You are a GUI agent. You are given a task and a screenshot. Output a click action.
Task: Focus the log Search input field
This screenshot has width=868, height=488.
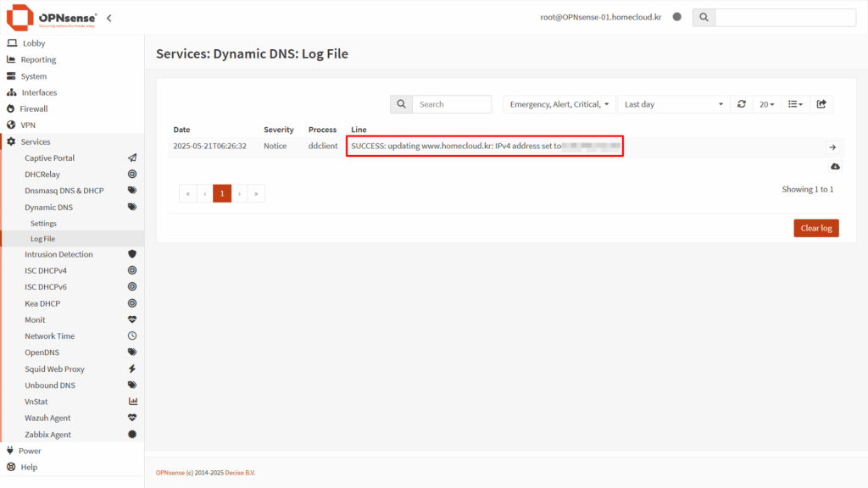click(x=452, y=104)
